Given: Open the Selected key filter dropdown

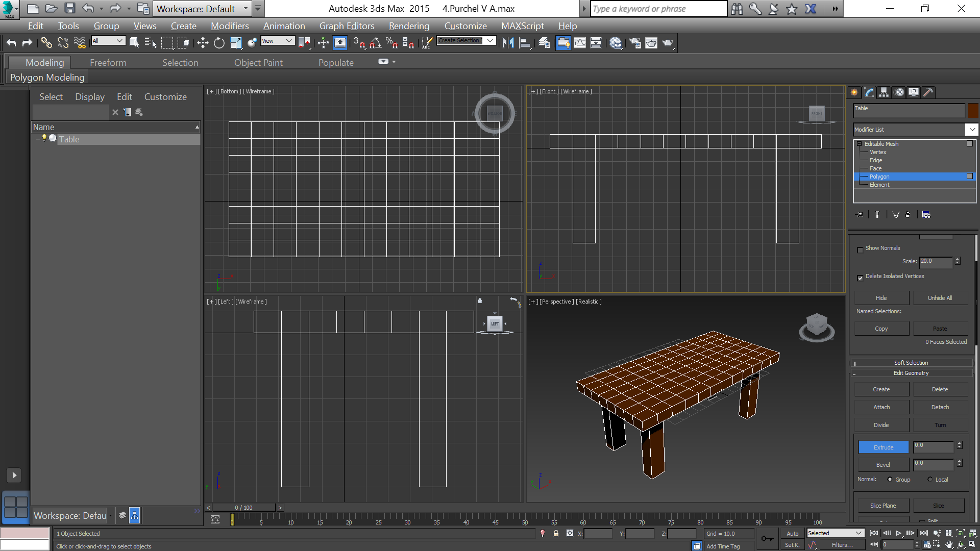Looking at the screenshot, I should coord(835,533).
